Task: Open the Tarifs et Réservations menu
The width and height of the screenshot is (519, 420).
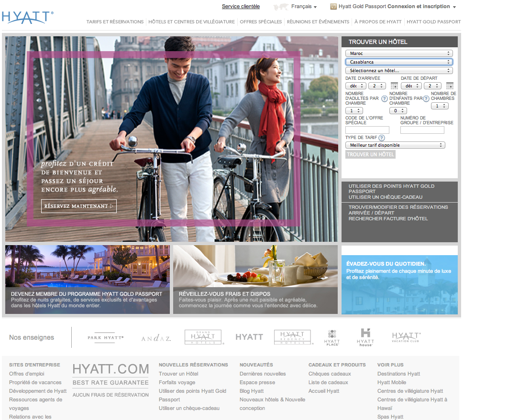Action: [115, 22]
